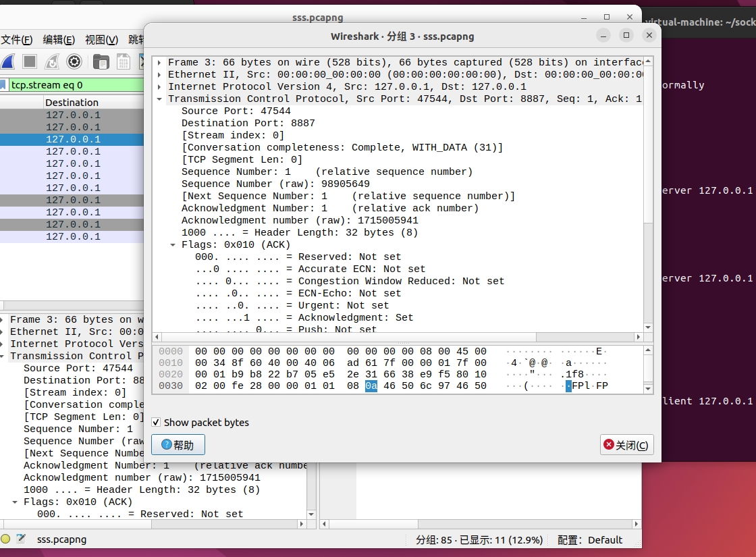Click highlighted hex byte 0a
The height and width of the screenshot is (557, 756).
click(x=371, y=386)
